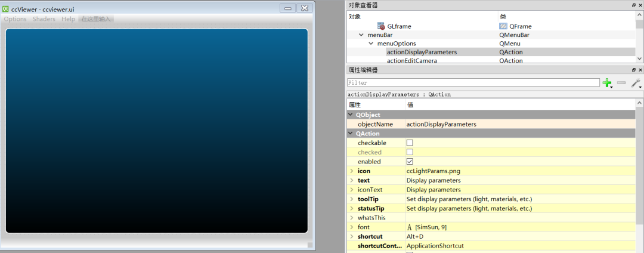The image size is (644, 253).
Task: Toggle the checkable checkbox
Action: (x=410, y=143)
